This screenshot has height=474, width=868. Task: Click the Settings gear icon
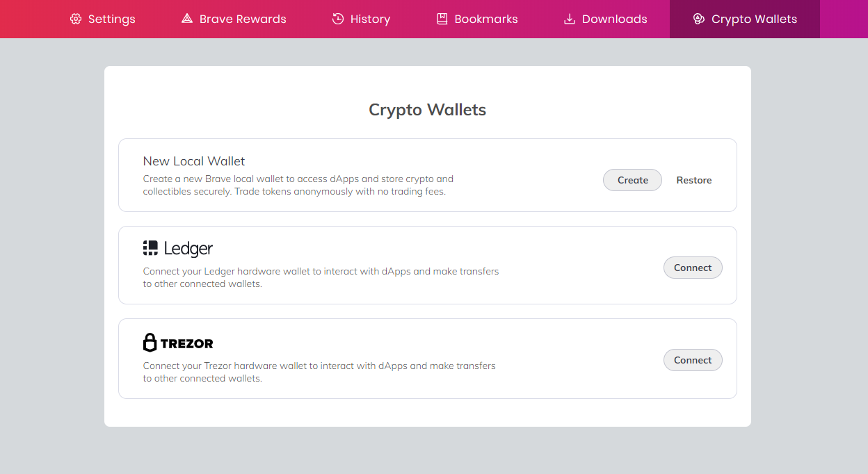coord(76,19)
